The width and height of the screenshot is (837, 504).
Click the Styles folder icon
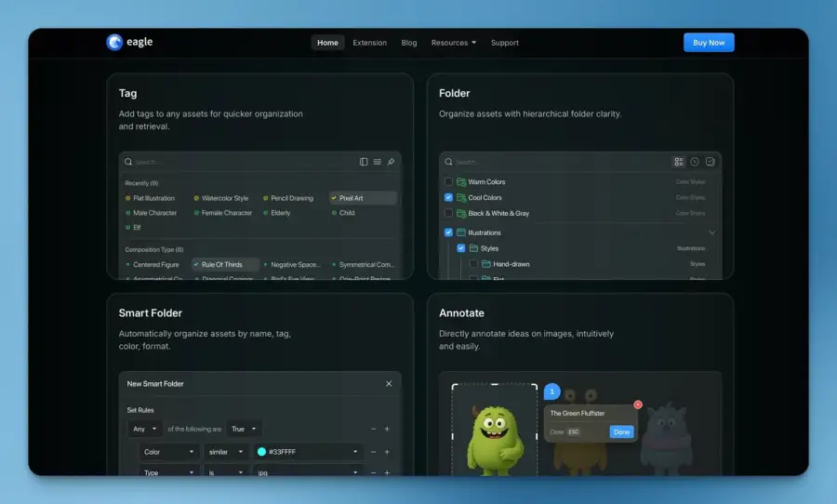point(473,248)
